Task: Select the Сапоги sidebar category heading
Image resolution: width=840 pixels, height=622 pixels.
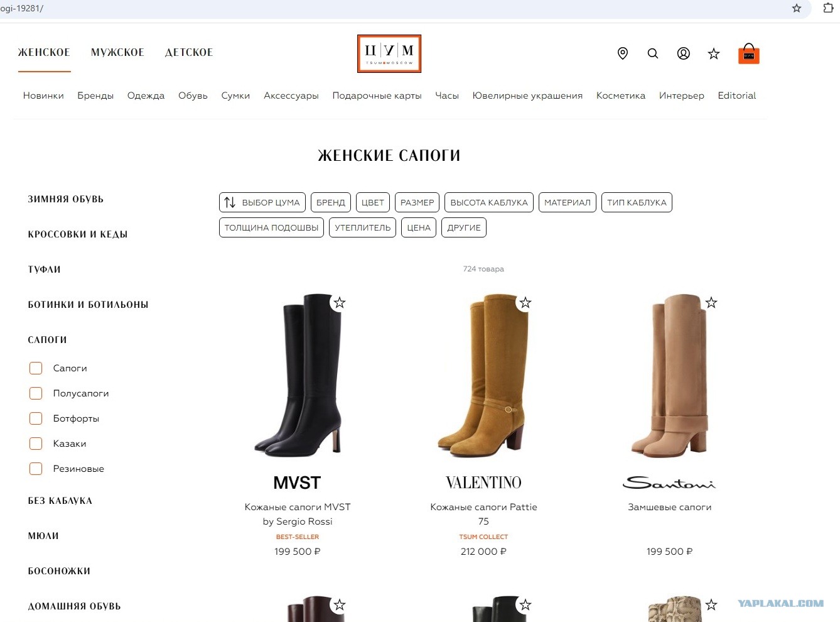Action: coord(48,340)
